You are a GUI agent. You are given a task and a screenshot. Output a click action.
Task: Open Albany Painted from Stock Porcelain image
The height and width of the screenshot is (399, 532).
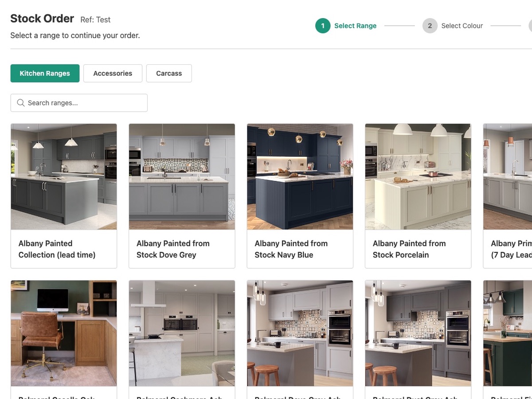tap(418, 176)
